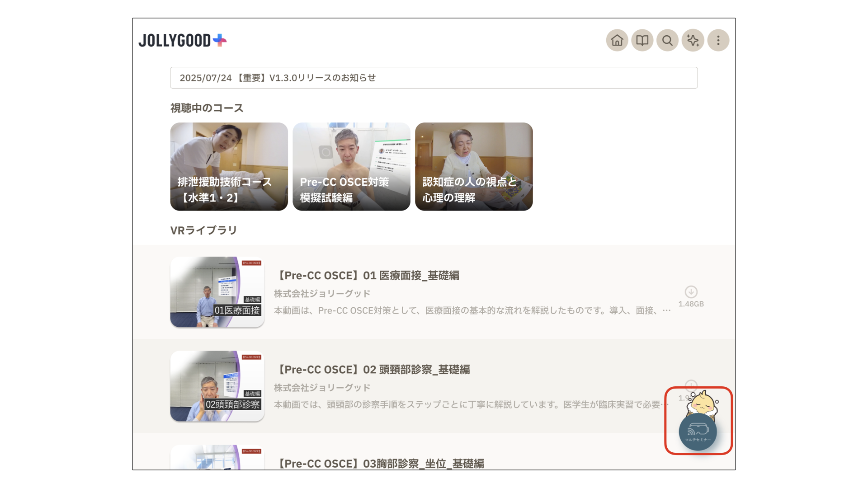
Task: Open the 認知症の人の視点と心理の理解 course
Action: pos(474,166)
